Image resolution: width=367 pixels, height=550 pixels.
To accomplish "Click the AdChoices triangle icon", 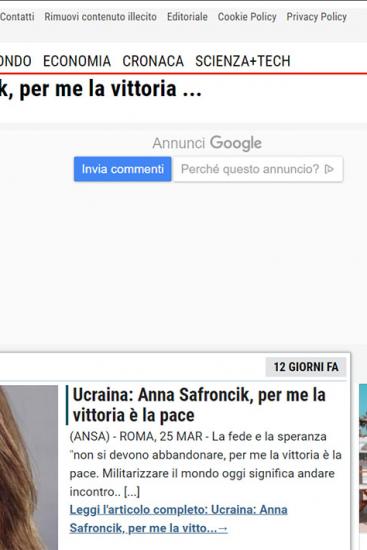I will [x=329, y=169].
